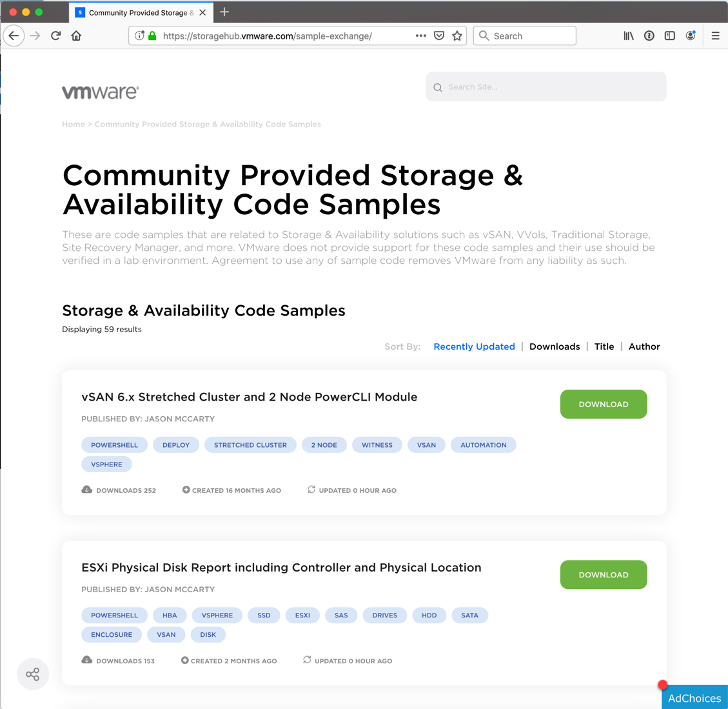Click the browser forward arrow
The image size is (728, 709).
coord(35,35)
